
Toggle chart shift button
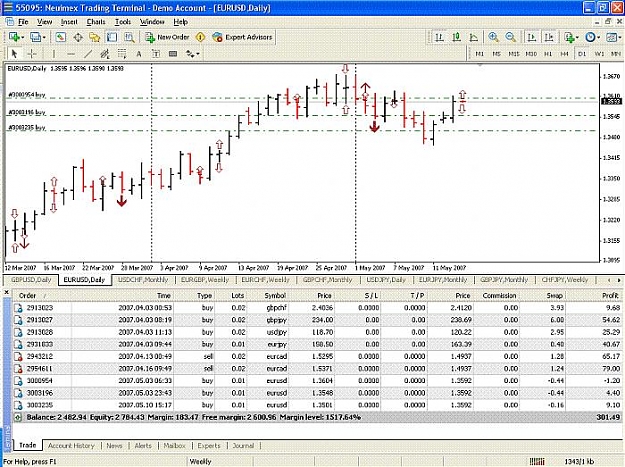pyautogui.click(x=549, y=37)
